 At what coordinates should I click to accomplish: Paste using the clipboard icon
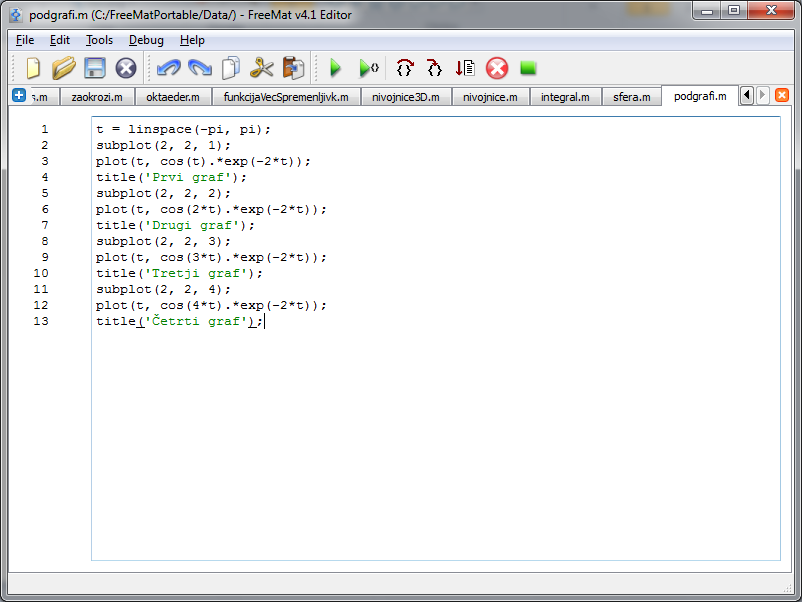coord(293,68)
